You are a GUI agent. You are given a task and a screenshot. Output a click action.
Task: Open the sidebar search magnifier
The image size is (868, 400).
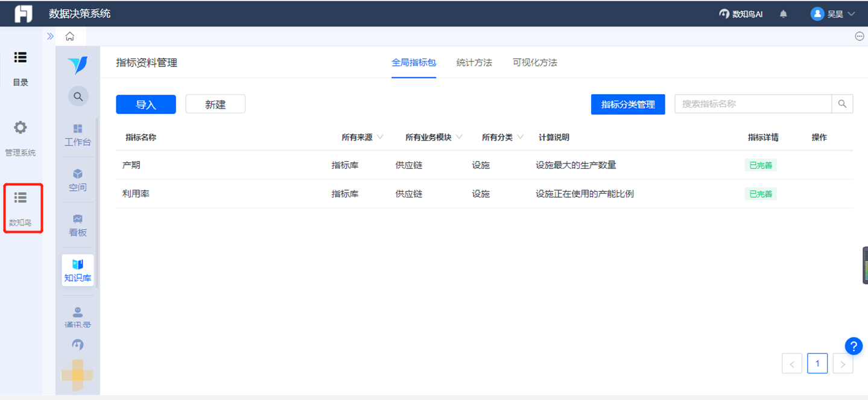point(78,97)
